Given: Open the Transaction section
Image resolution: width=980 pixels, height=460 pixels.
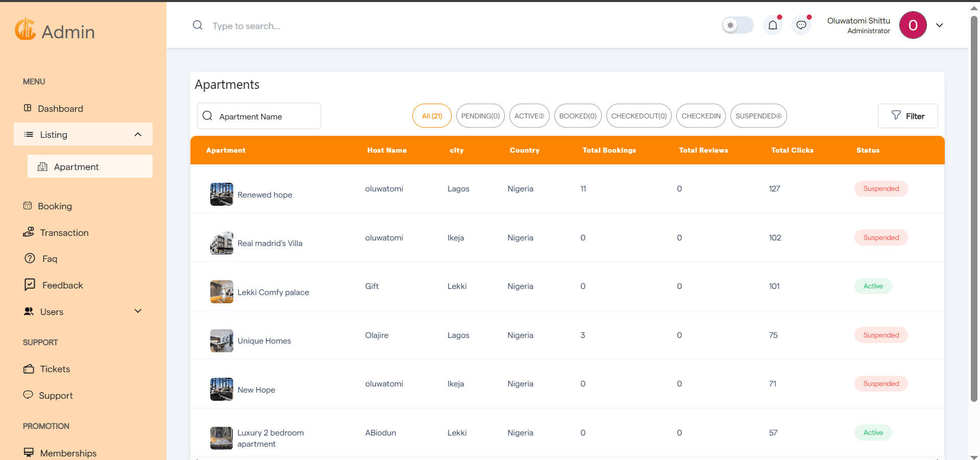Looking at the screenshot, I should (x=64, y=233).
